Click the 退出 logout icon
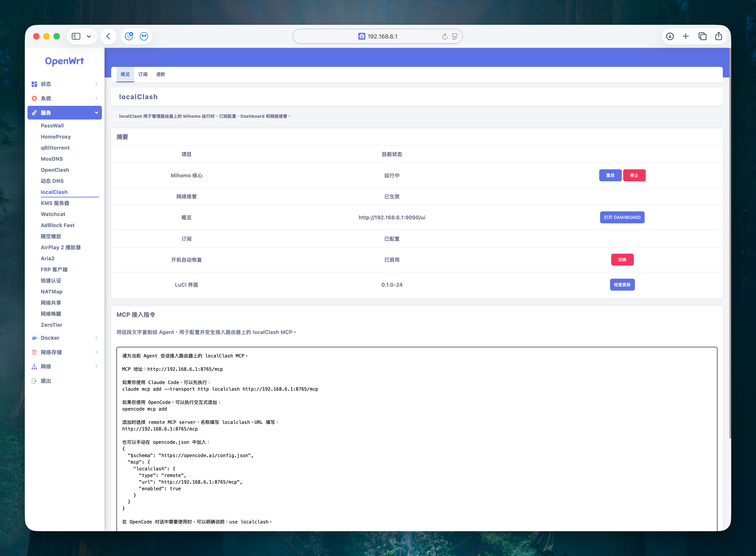The height and width of the screenshot is (556, 756). click(34, 381)
